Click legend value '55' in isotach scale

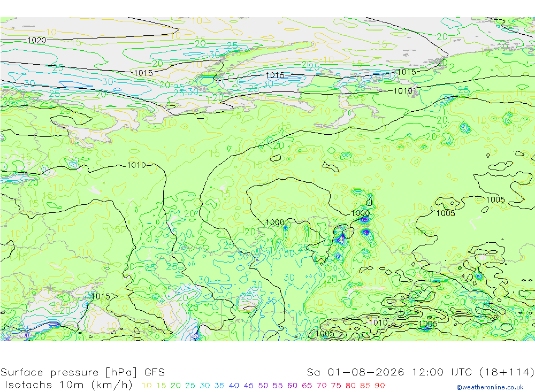[x=277, y=386]
